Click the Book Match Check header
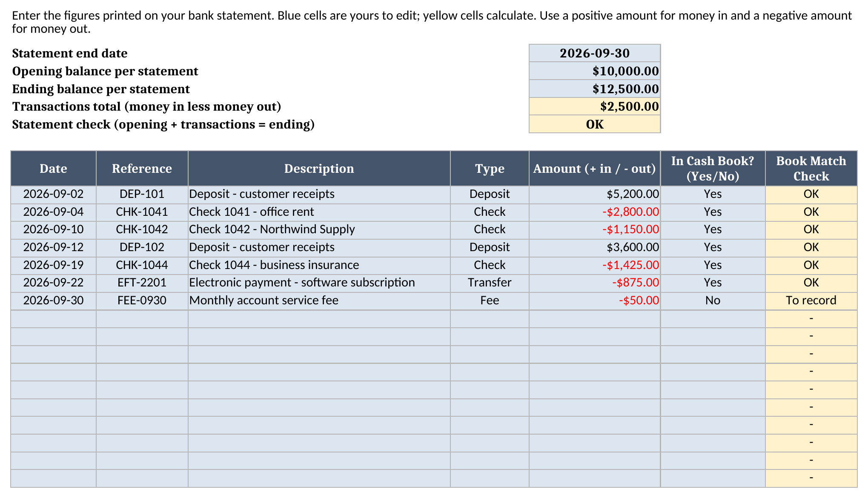 pos(811,169)
